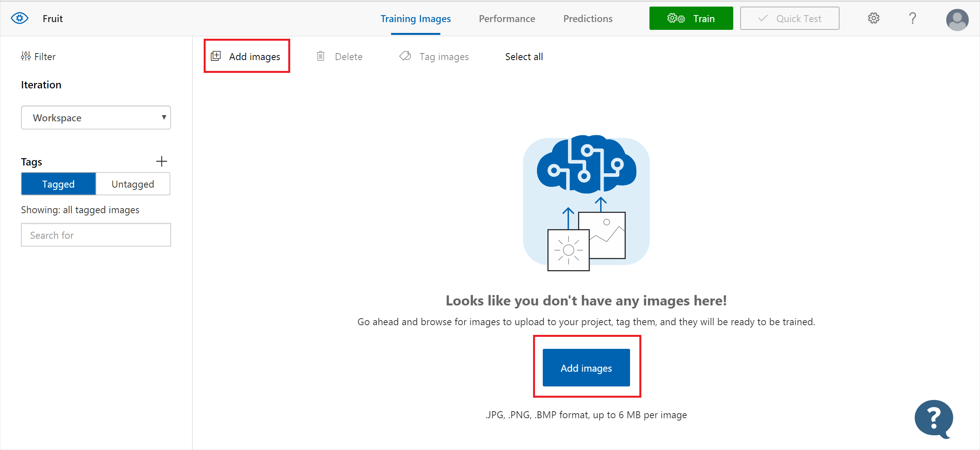Click the Custom Vision eye logo
The height and width of the screenshot is (450, 980).
pyautogui.click(x=19, y=18)
